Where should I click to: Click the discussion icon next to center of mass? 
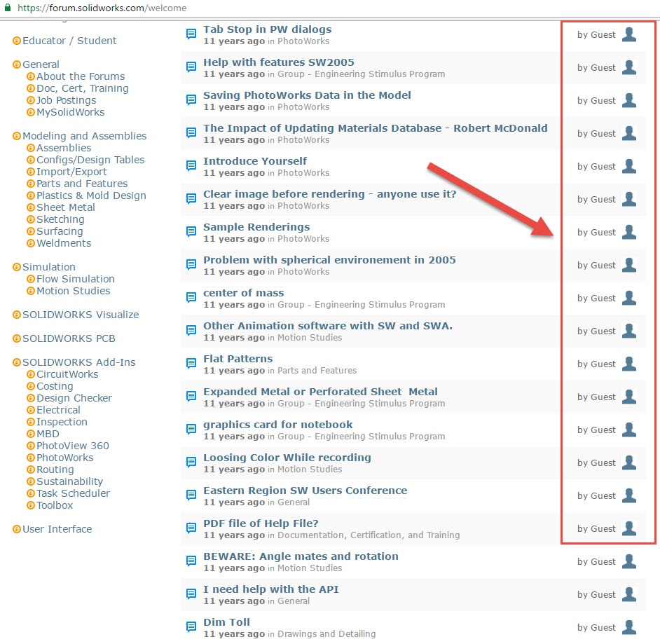click(191, 298)
